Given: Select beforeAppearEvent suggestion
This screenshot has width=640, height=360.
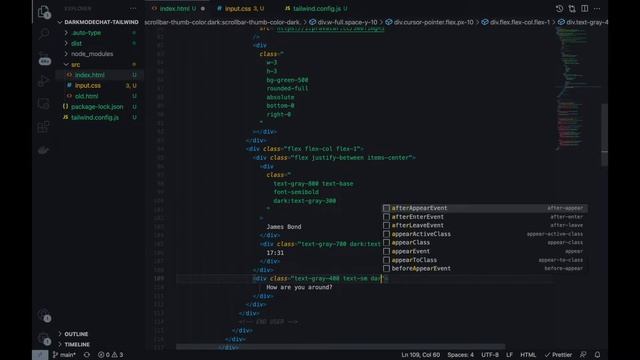Looking at the screenshot, I should [484, 269].
